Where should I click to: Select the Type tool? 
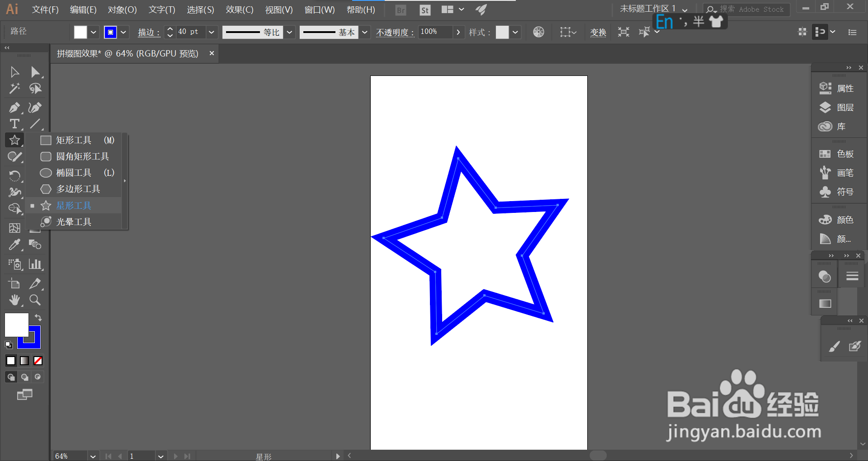tap(14, 124)
